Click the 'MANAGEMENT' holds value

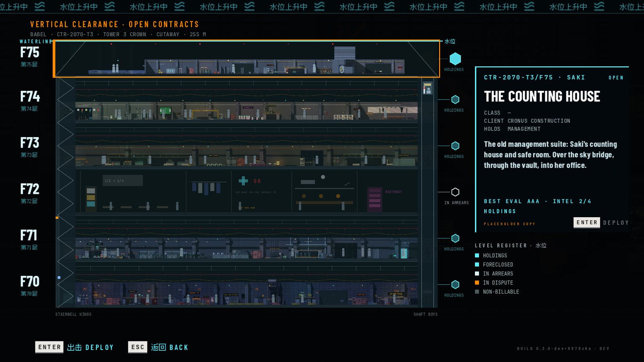pos(524,129)
